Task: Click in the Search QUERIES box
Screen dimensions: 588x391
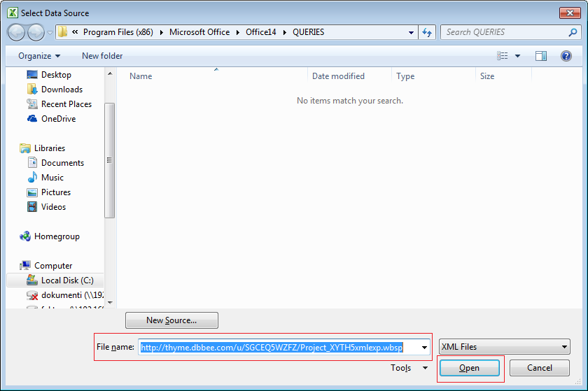Action: pos(505,32)
